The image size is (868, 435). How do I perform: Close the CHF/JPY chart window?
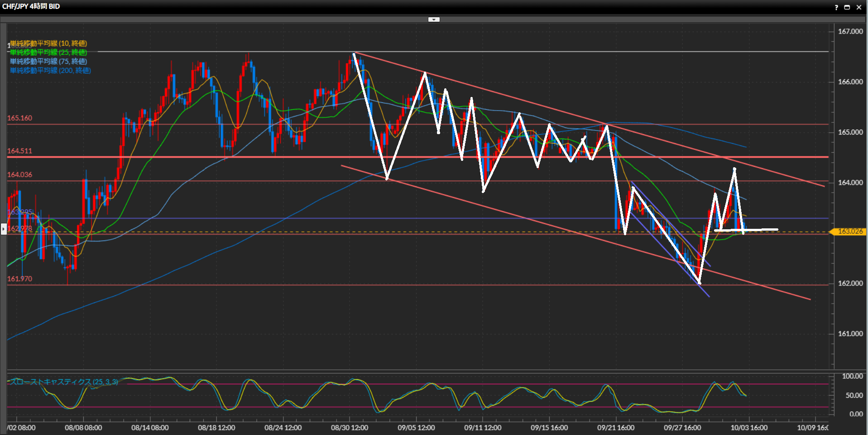[858, 7]
